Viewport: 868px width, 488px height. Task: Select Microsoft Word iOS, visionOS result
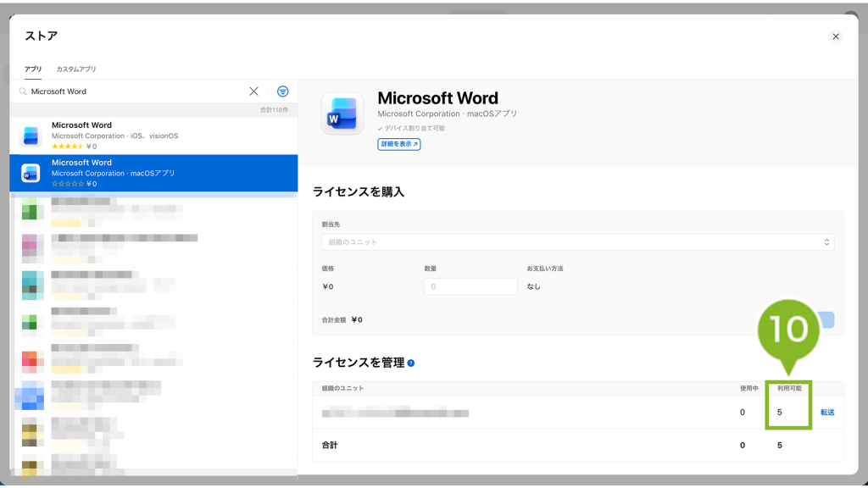(153, 136)
